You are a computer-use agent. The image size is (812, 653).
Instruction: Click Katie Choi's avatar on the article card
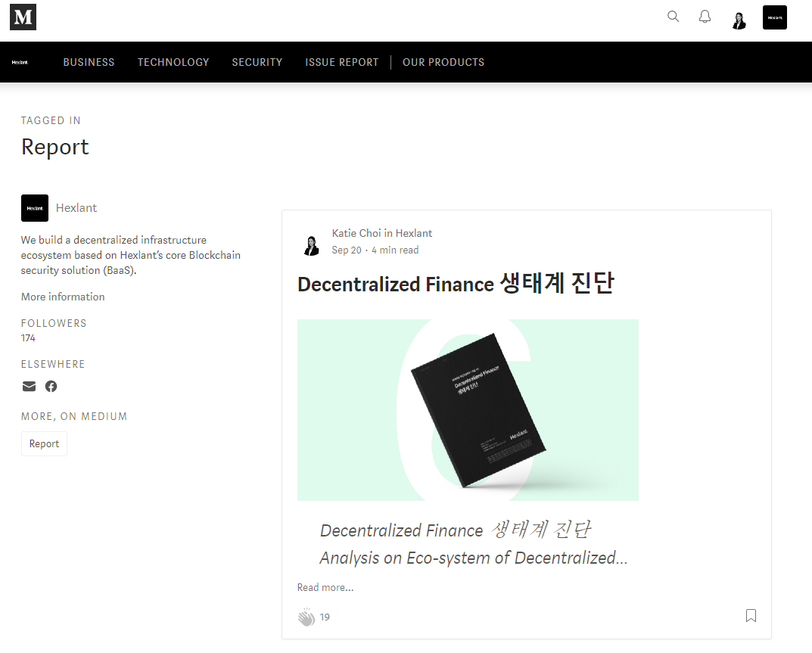[311, 245]
